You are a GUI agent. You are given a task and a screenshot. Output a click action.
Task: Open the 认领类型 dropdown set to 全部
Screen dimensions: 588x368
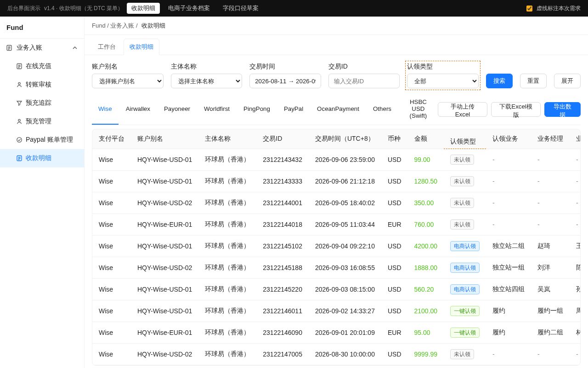pyautogui.click(x=443, y=81)
